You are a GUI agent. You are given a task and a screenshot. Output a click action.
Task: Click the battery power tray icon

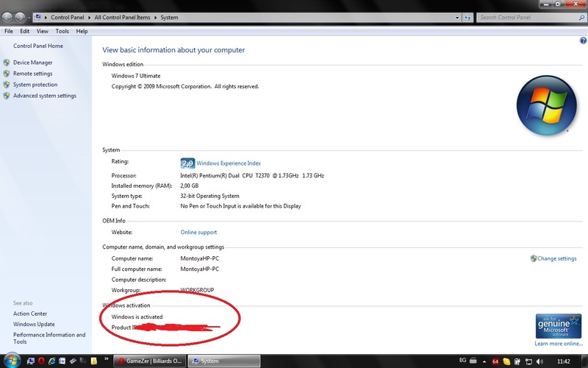click(517, 361)
